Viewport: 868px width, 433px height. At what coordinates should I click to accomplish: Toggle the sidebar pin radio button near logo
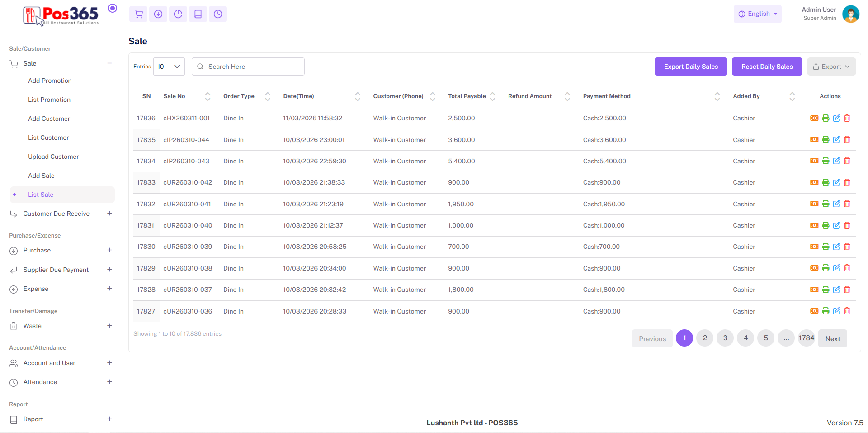point(113,8)
